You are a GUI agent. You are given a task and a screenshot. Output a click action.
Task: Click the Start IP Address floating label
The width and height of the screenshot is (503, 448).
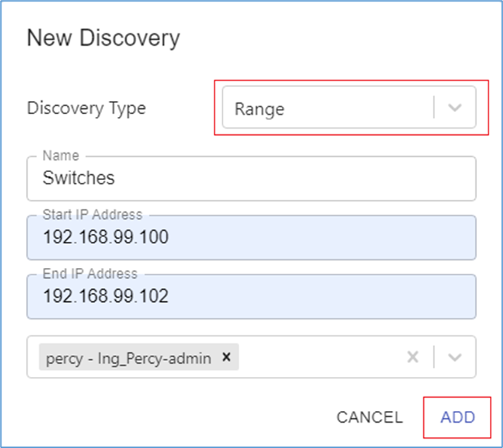(x=92, y=215)
